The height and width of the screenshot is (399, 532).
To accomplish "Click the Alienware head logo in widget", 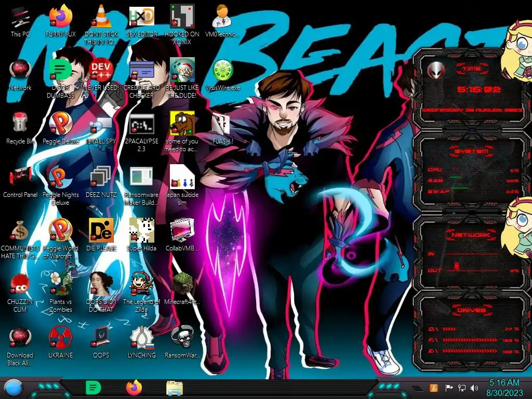I will 436,70.
